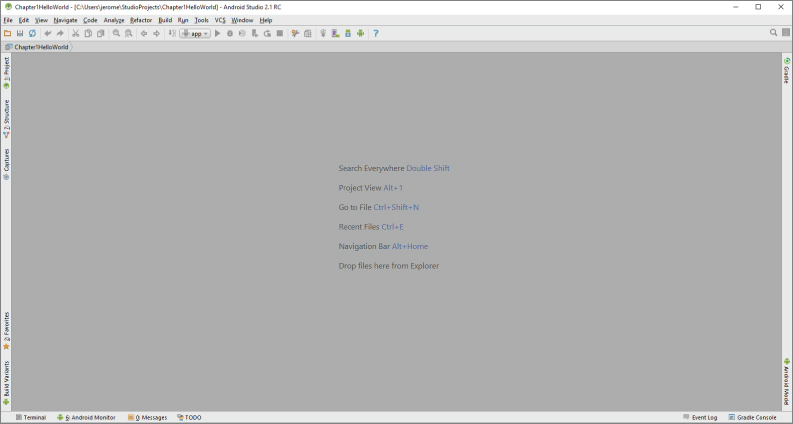Click the Back navigation arrow
This screenshot has height=424, width=793.
pyautogui.click(x=144, y=33)
